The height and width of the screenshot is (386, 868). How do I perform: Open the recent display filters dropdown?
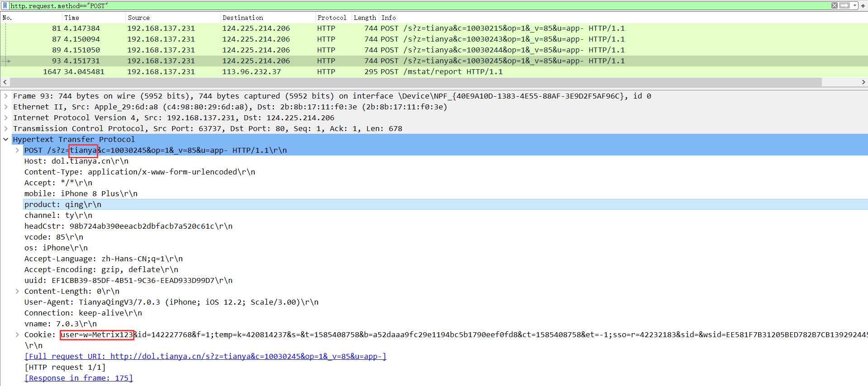point(855,5)
